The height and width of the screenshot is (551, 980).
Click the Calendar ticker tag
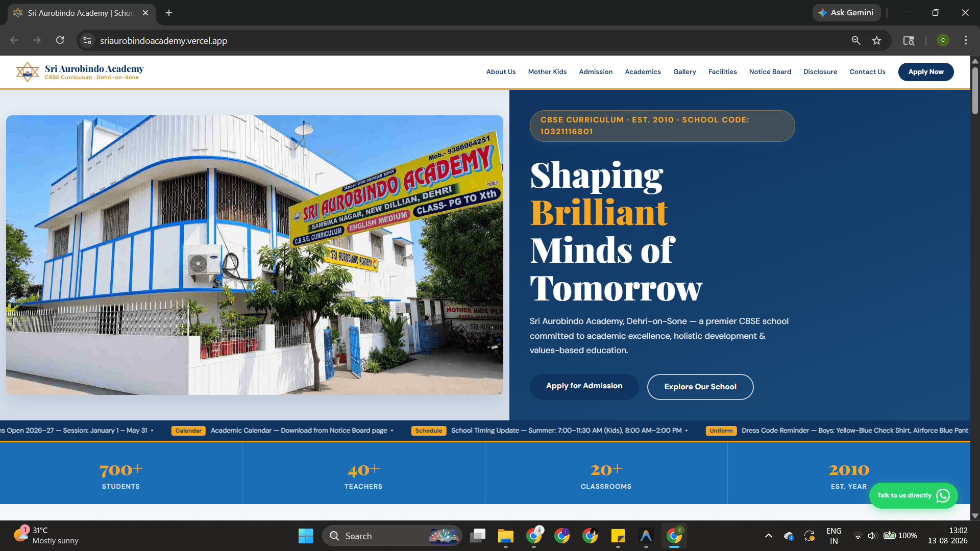pyautogui.click(x=188, y=431)
